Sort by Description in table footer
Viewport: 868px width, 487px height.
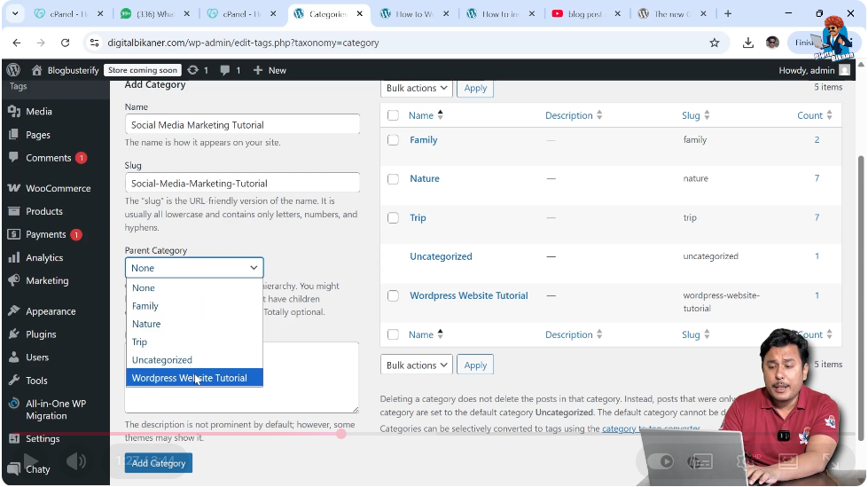coord(574,334)
